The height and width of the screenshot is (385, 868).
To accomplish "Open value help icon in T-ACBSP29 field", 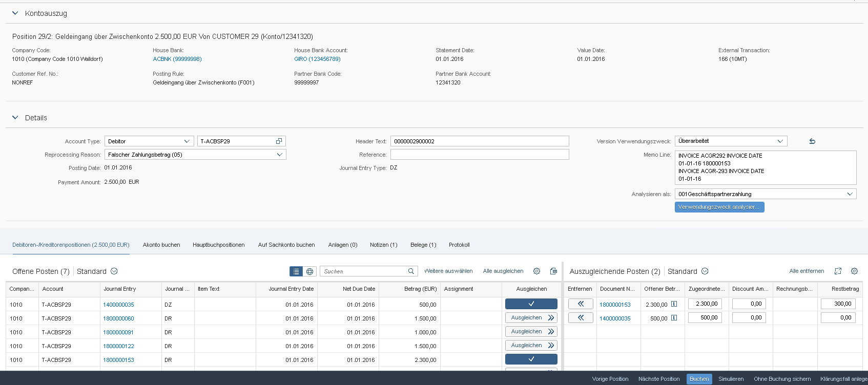I will pyautogui.click(x=279, y=141).
